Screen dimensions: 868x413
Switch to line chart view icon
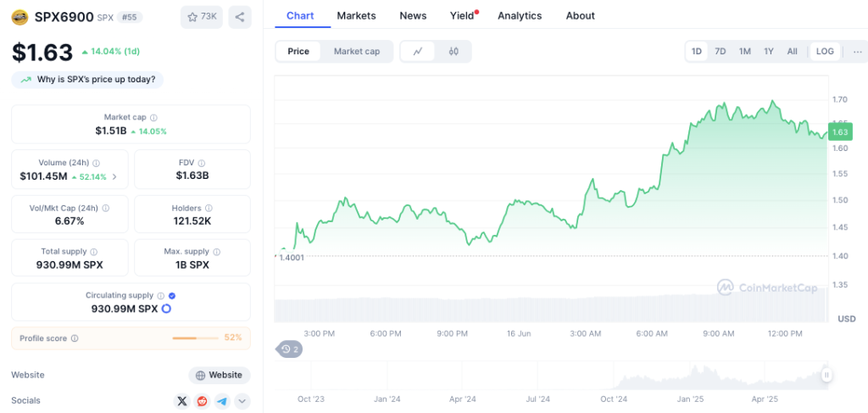[418, 52]
